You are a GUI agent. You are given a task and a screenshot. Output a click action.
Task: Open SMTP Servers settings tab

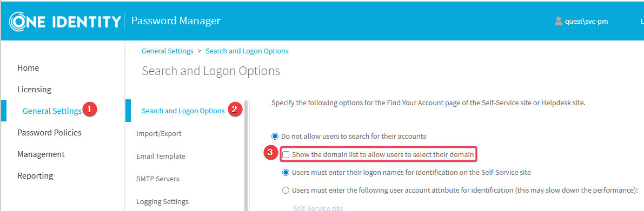tap(157, 179)
